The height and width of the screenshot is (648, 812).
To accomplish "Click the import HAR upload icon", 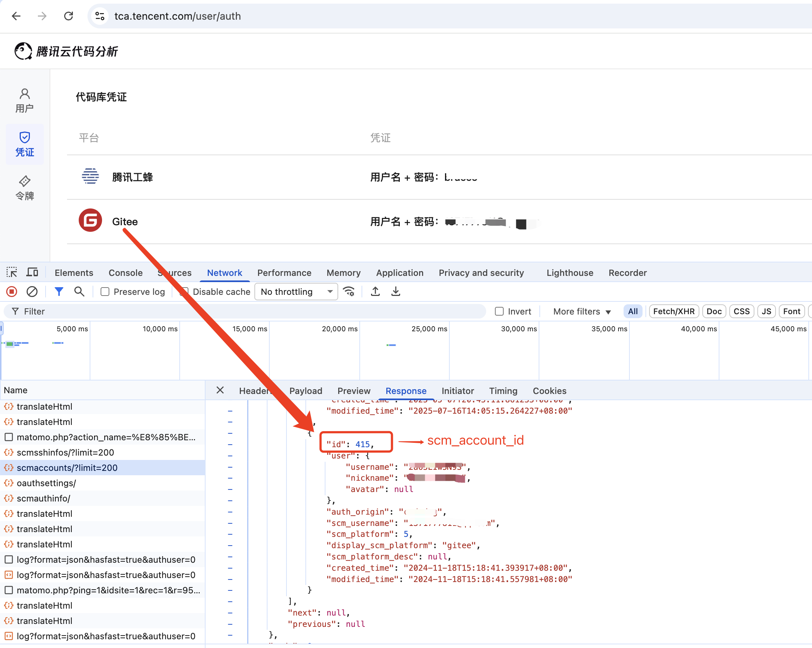I will click(x=375, y=292).
